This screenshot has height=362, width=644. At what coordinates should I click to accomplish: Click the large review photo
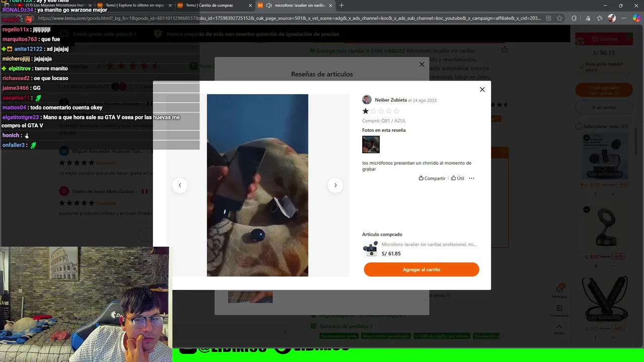coord(257,185)
